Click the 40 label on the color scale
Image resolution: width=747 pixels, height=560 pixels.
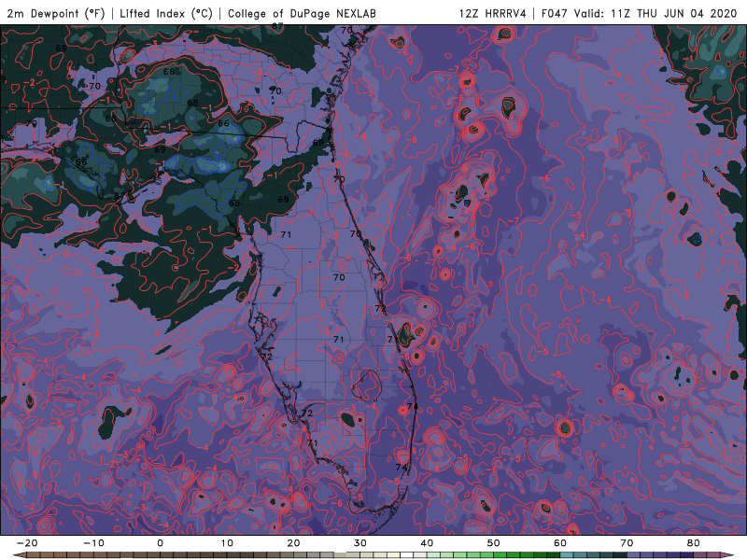coord(427,543)
